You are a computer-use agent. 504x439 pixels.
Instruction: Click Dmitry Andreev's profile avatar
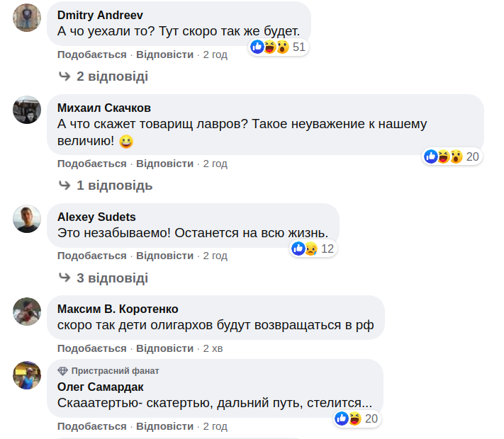[27, 17]
